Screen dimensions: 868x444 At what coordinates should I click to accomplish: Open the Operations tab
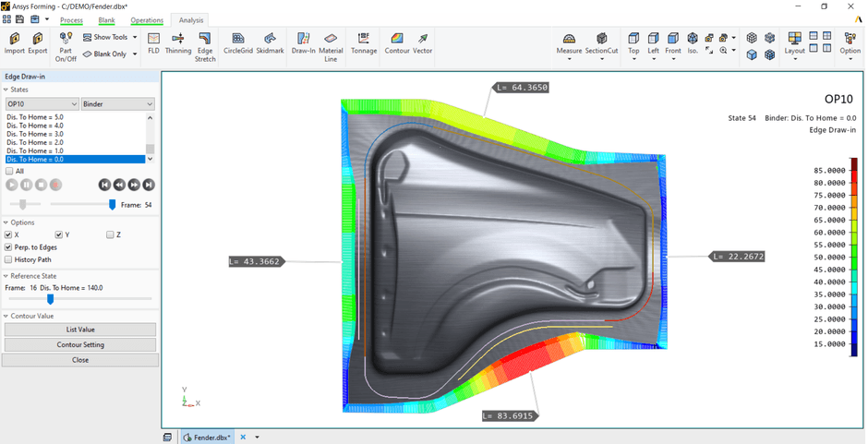[147, 19]
